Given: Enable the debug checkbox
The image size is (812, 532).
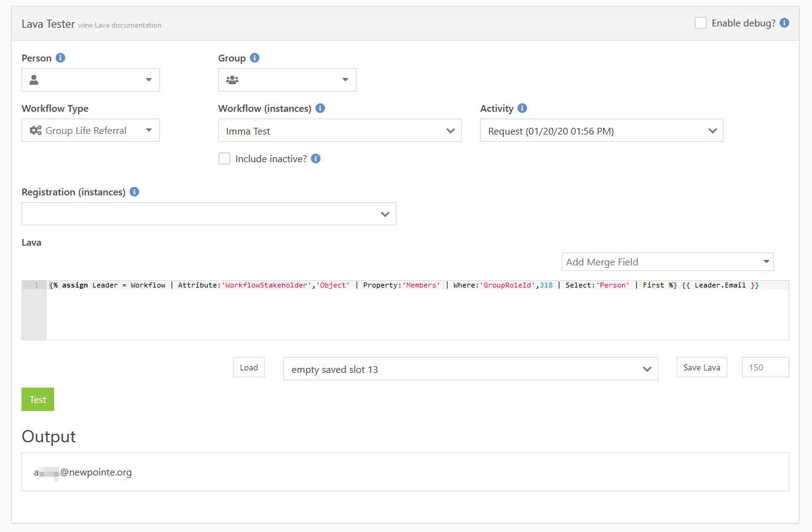Looking at the screenshot, I should click(x=701, y=23).
